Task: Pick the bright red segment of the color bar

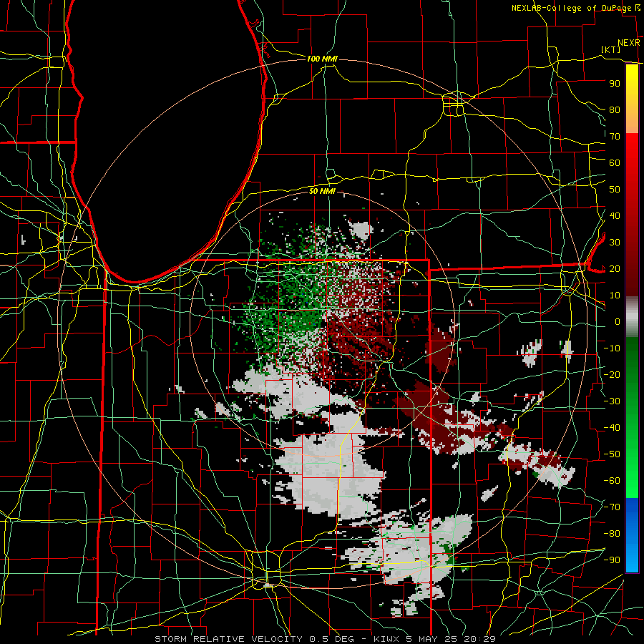Action: pyautogui.click(x=632, y=148)
